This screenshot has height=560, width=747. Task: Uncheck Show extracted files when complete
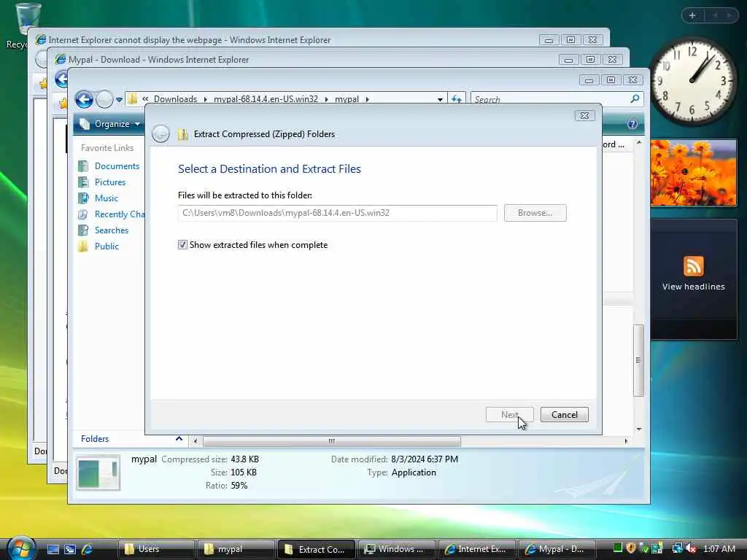tap(182, 245)
